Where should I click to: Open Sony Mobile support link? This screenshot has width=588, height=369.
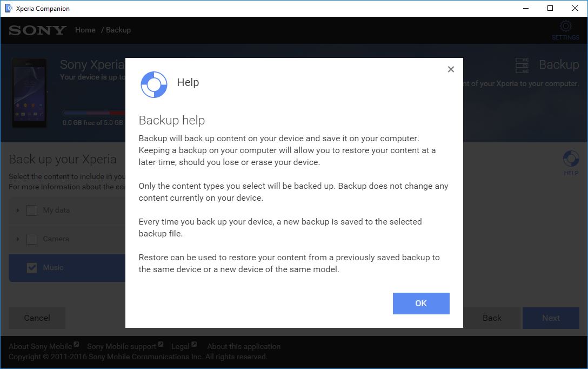coord(121,346)
